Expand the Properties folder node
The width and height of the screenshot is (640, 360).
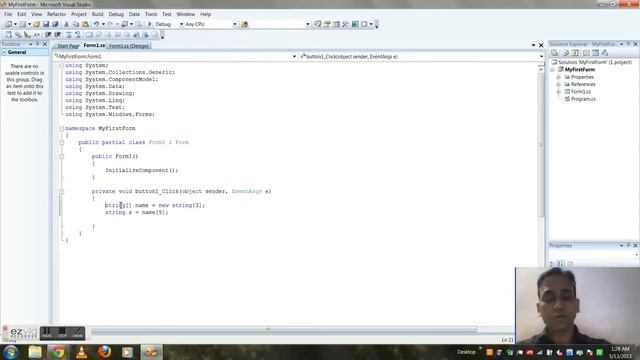click(559, 77)
